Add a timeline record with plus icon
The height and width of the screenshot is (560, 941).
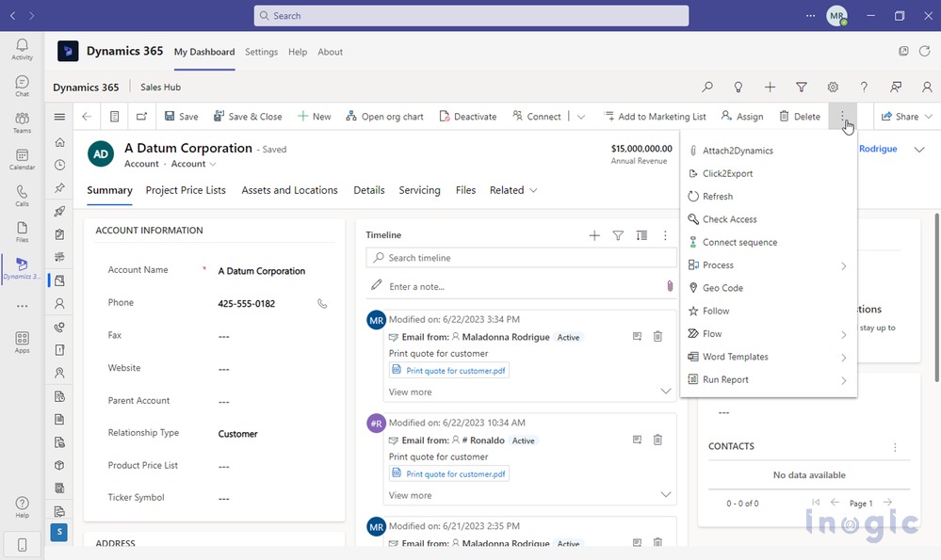point(594,235)
